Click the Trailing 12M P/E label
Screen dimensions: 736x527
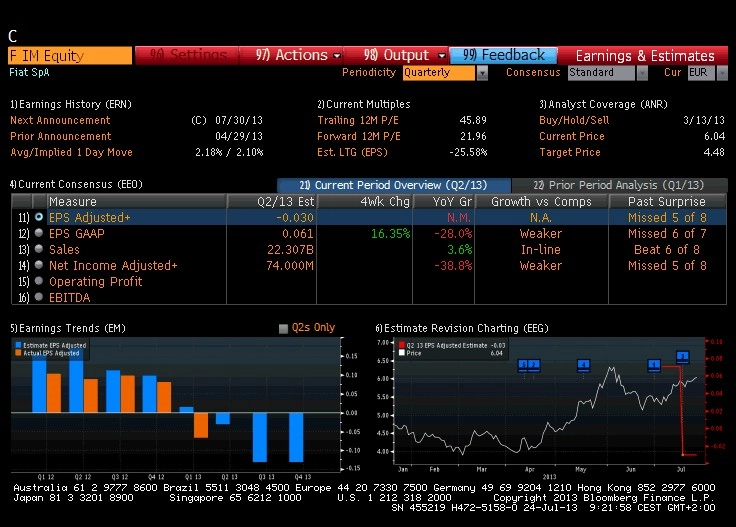click(358, 120)
